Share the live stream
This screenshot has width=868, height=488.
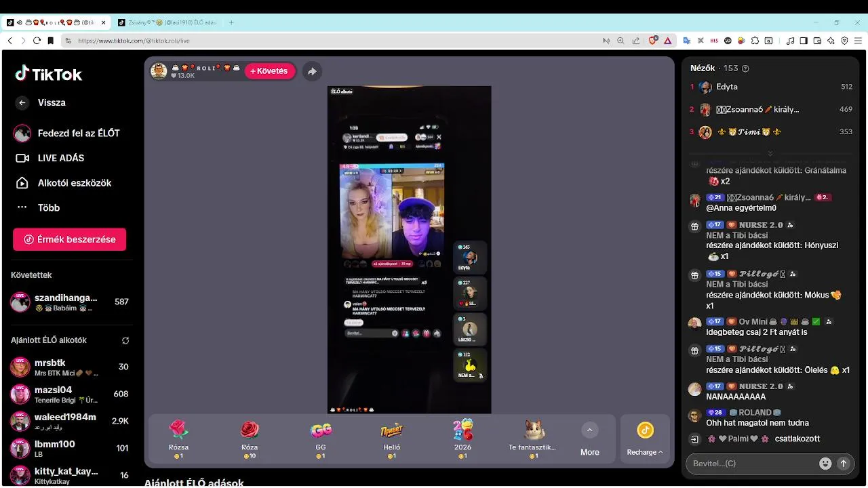312,71
